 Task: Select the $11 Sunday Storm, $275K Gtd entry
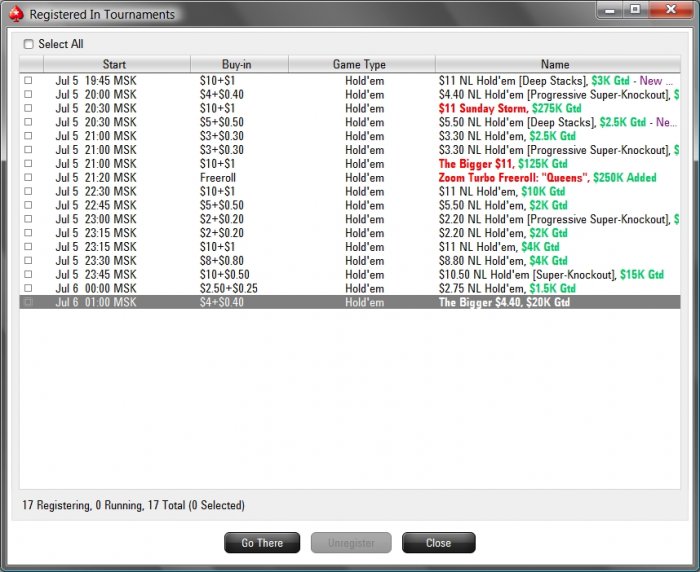coord(510,108)
